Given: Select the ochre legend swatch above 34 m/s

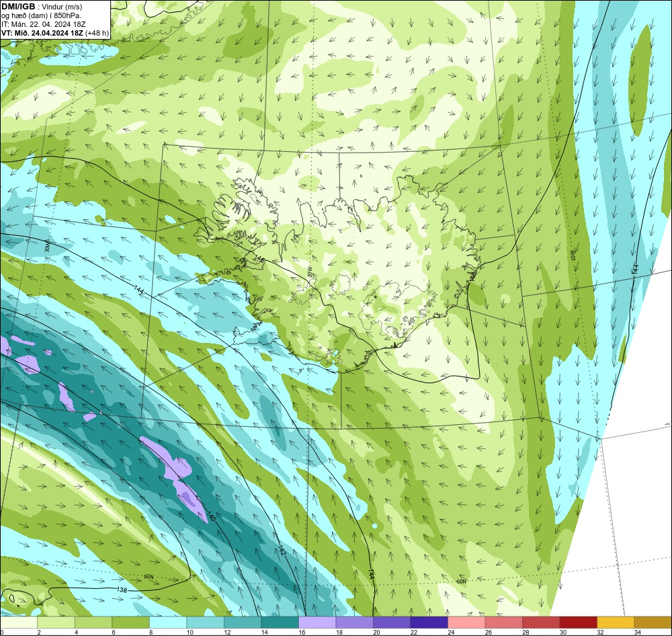Looking at the screenshot, I should pos(653,622).
